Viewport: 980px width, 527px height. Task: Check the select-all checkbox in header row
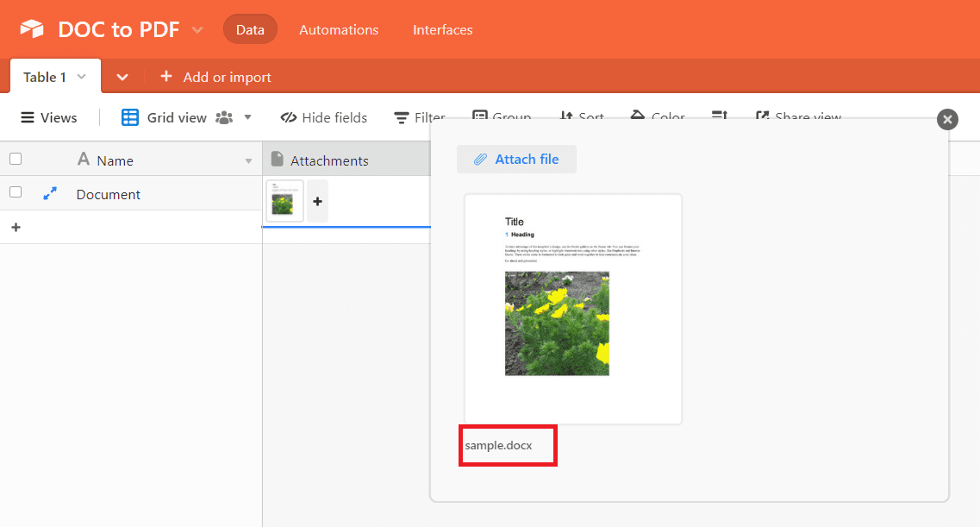[x=15, y=159]
